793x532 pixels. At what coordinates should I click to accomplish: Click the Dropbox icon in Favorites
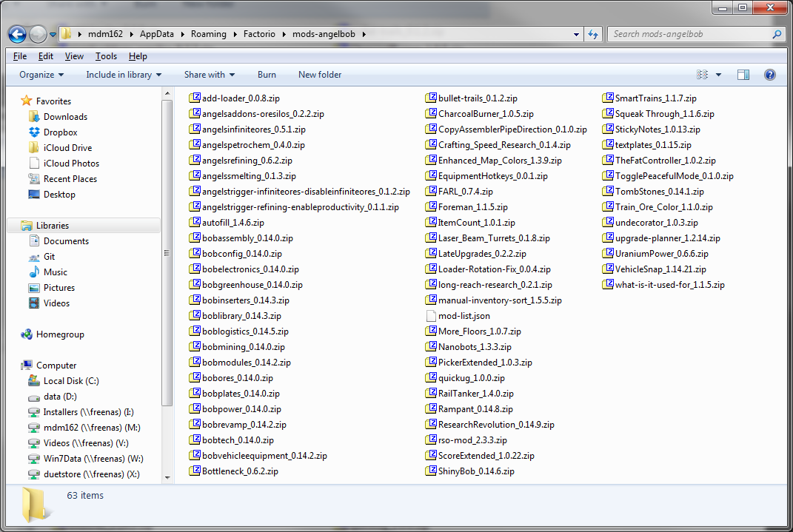(34, 132)
